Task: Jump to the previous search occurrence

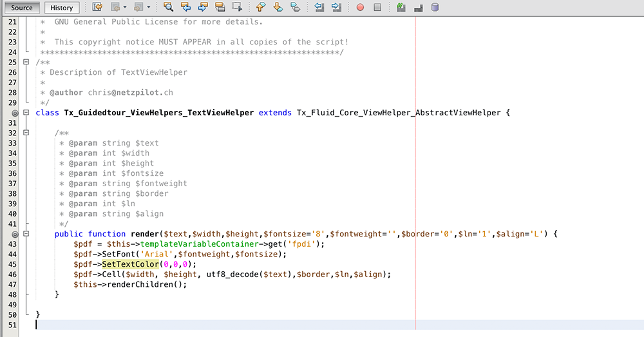Action: pos(186,8)
